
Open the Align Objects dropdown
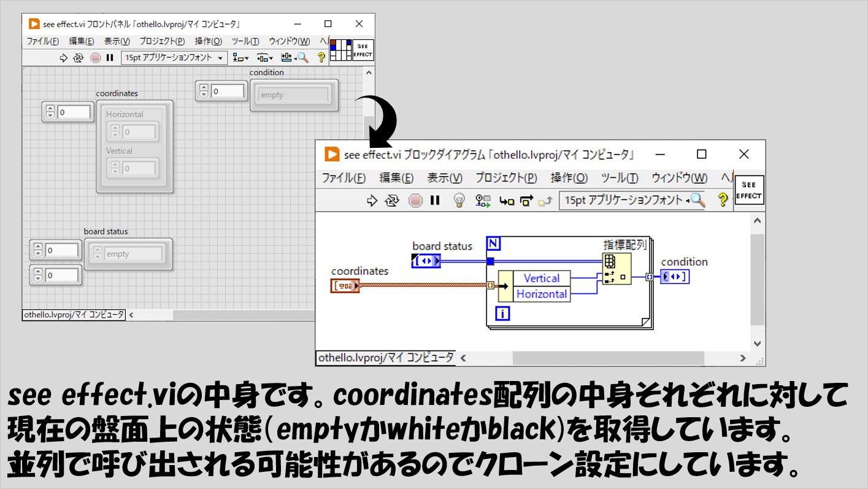tap(240, 58)
